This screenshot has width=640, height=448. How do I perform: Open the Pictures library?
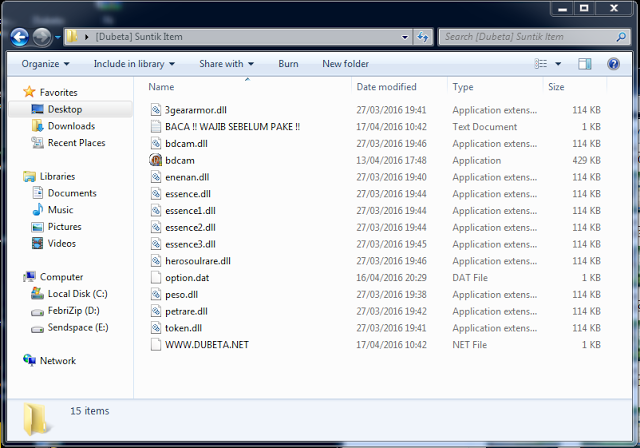pos(64,227)
